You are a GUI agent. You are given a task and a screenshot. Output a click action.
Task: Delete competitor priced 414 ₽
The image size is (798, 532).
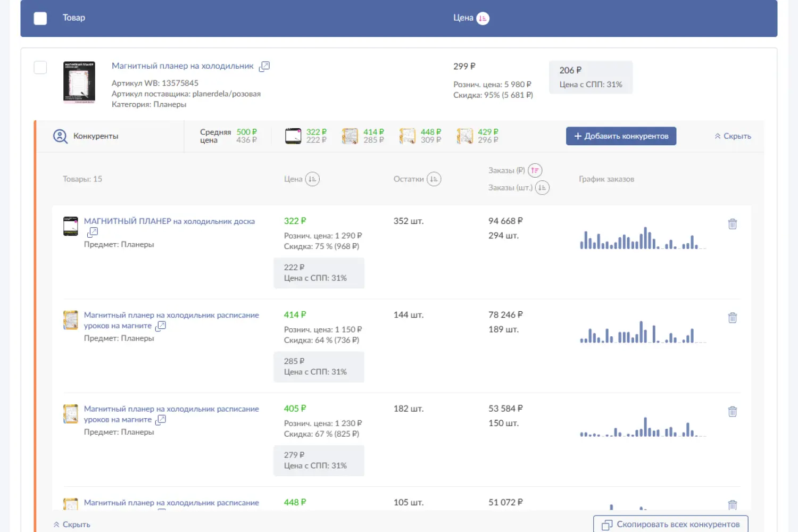point(733,318)
